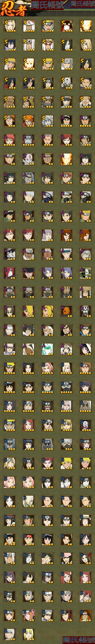Image resolution: width=95 pixels, height=644 pixels.
Task: Select the glowing green A-rank ninja
Action: 47,349
